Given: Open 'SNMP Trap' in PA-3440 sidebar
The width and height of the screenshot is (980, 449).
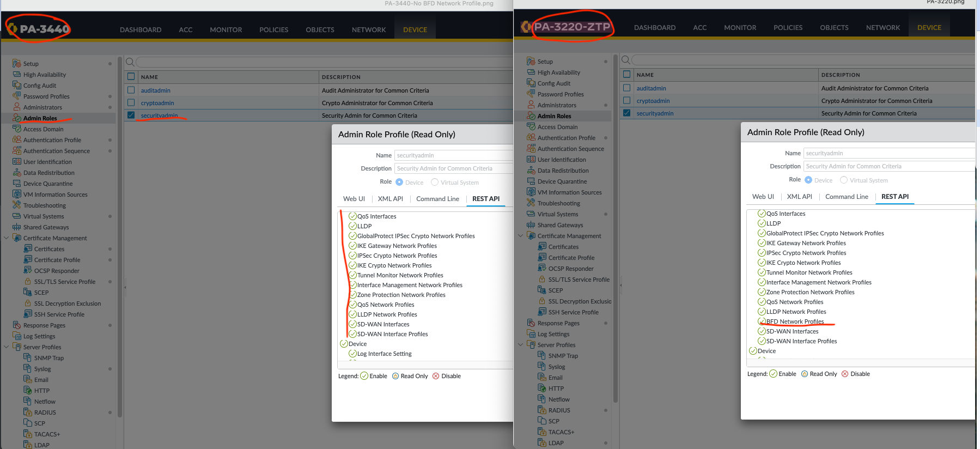Looking at the screenshot, I should (x=49, y=358).
